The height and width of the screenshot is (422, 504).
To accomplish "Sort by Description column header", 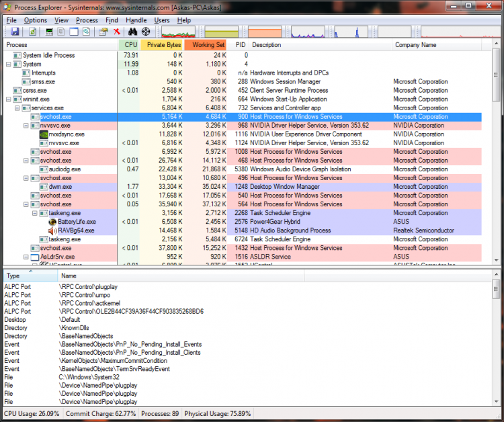I will 321,45.
